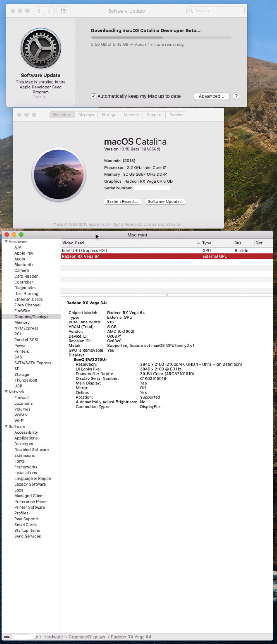Screen dimensions: 277x644
Task: Open Firewall under Network
Action: click(x=21, y=398)
